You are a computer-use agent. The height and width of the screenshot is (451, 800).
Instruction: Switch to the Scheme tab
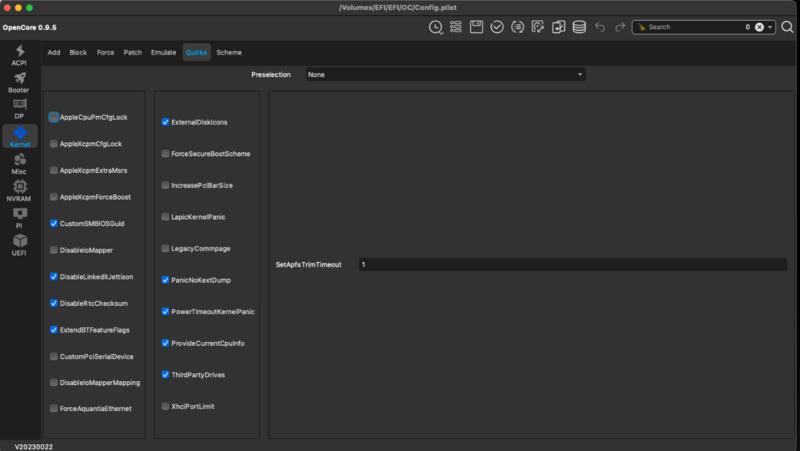click(229, 53)
